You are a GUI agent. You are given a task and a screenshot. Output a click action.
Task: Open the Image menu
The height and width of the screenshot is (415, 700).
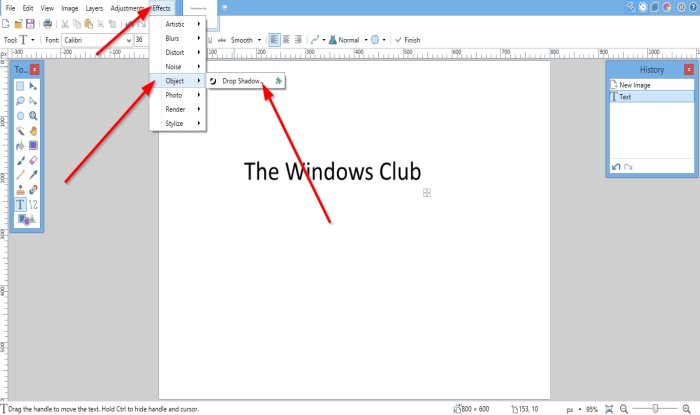point(70,8)
